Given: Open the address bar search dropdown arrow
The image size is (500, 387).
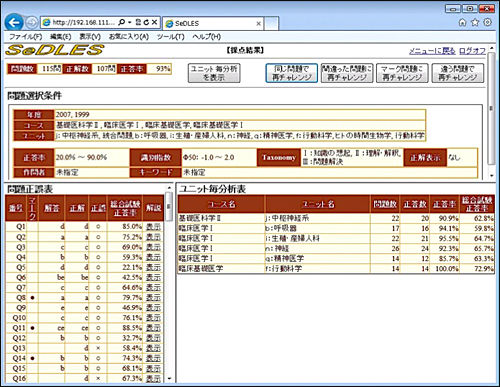Looking at the screenshot, I should click(130, 22).
